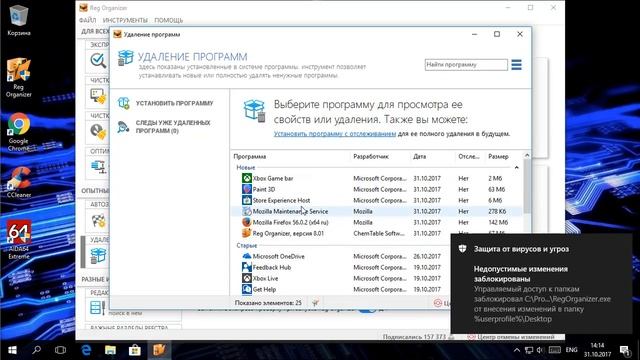Select Xbox Live row text
The height and width of the screenshot is (360, 640).
(265, 278)
